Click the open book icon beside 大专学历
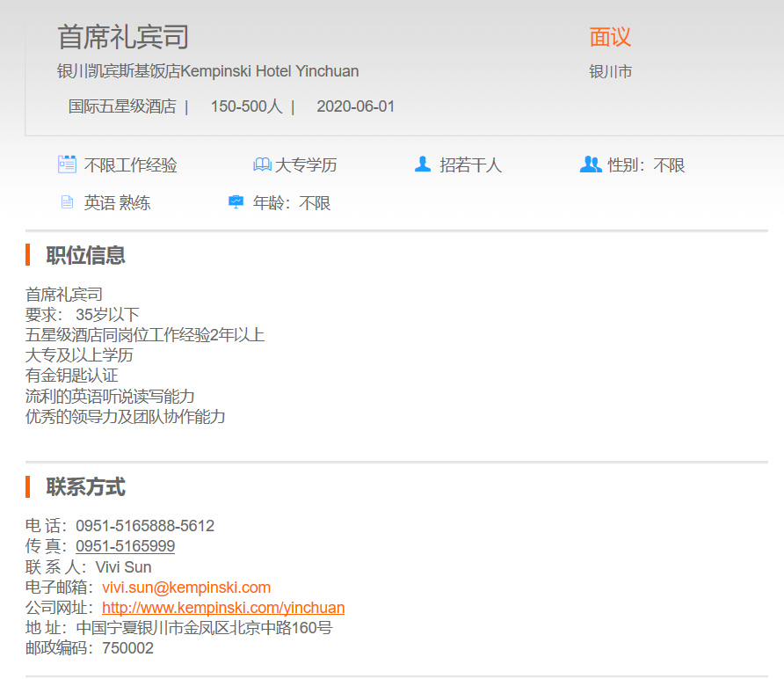784x679 pixels. click(262, 164)
